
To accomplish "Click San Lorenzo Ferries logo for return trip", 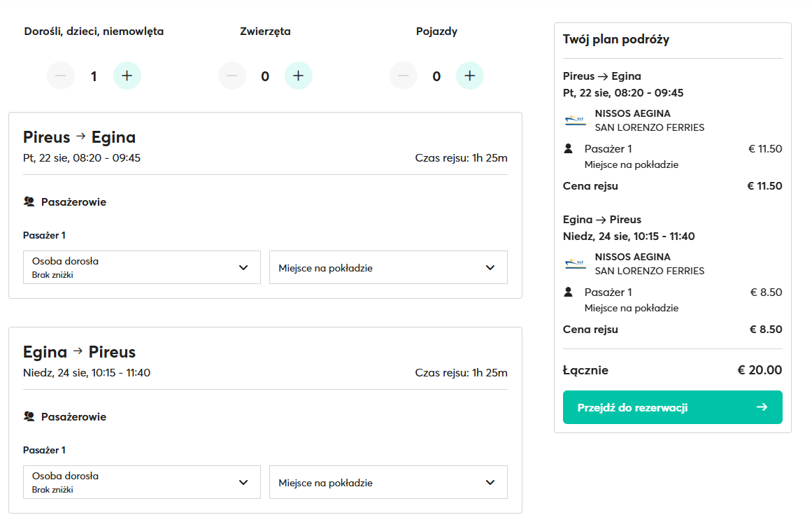I will pyautogui.click(x=576, y=264).
